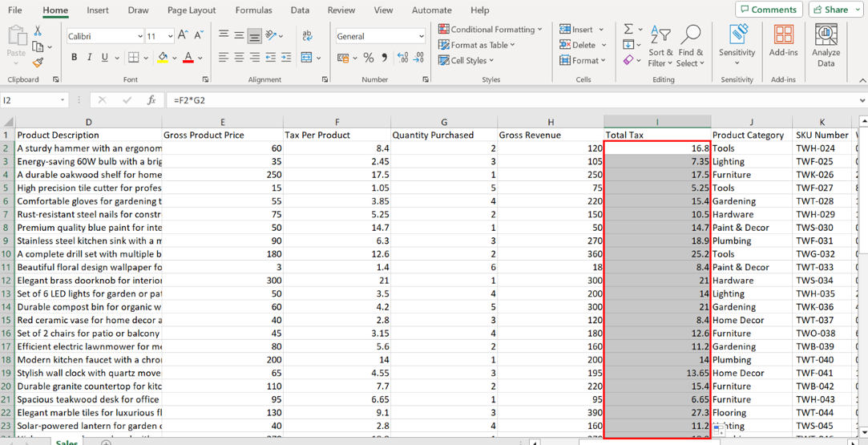This screenshot has width=868, height=445.
Task: Open the Sales sheet tab
Action: point(67,442)
